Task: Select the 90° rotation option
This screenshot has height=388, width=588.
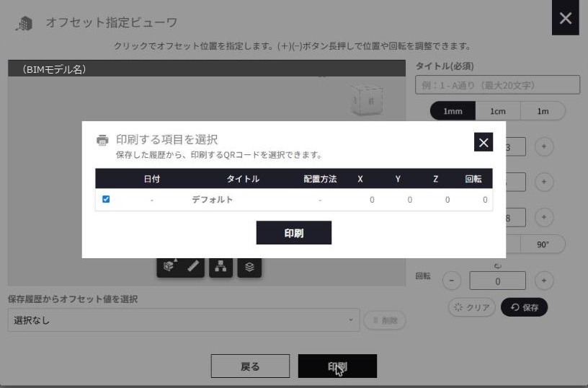Action: coord(543,244)
